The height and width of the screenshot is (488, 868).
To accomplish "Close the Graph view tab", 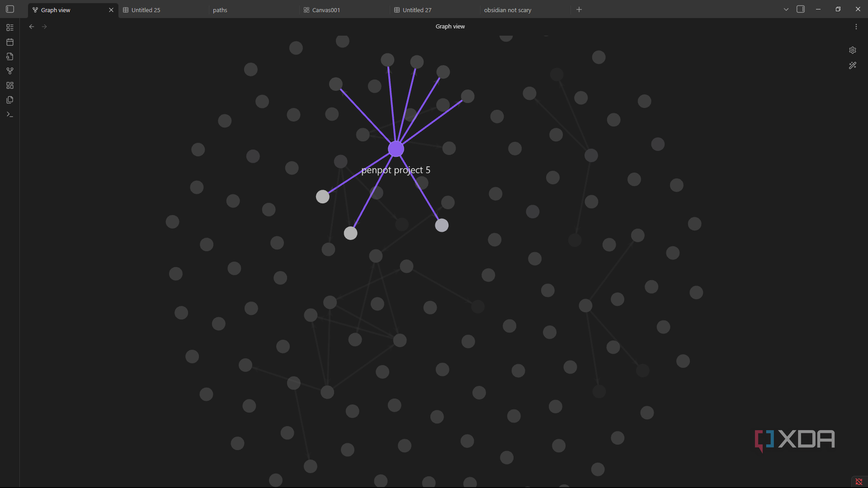I will pos(111,9).
